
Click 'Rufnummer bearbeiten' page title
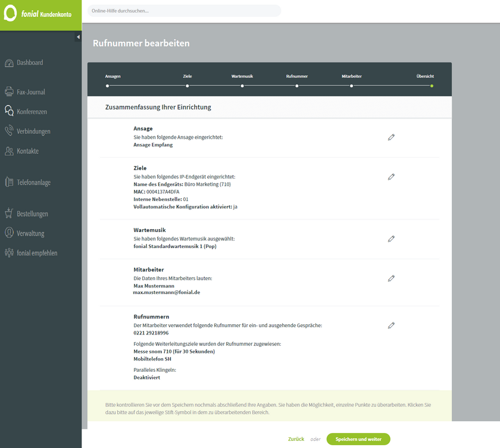coord(141,43)
